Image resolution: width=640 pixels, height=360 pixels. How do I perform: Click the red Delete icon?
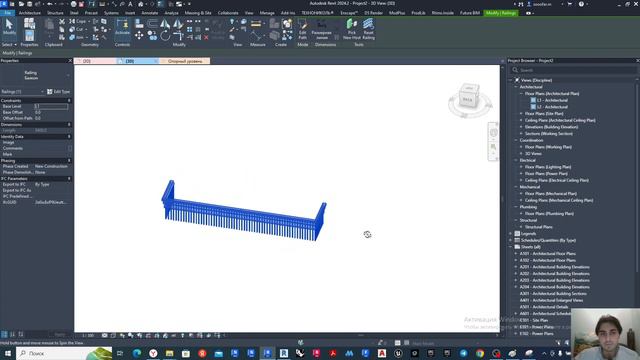[206, 37]
